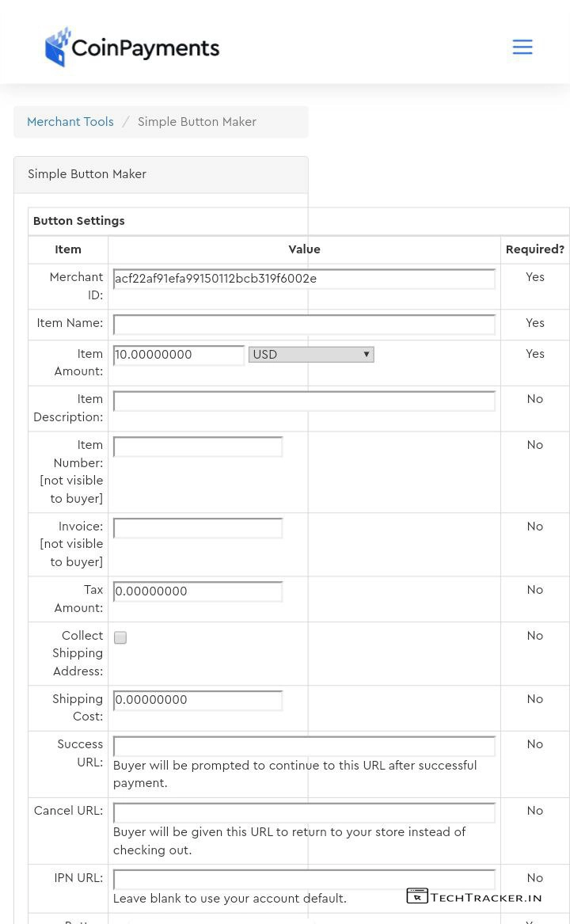Edit the Item Amount value field

click(x=179, y=355)
